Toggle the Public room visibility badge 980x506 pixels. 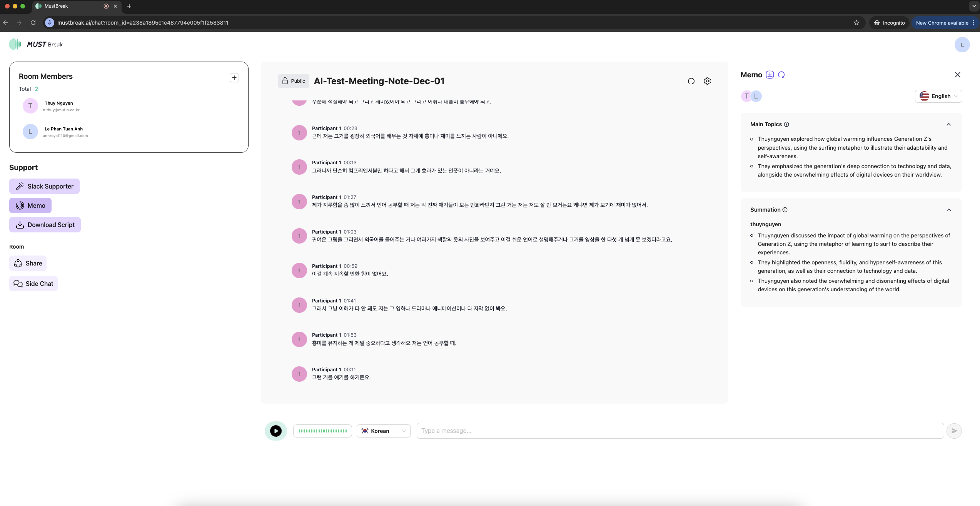[x=293, y=81]
